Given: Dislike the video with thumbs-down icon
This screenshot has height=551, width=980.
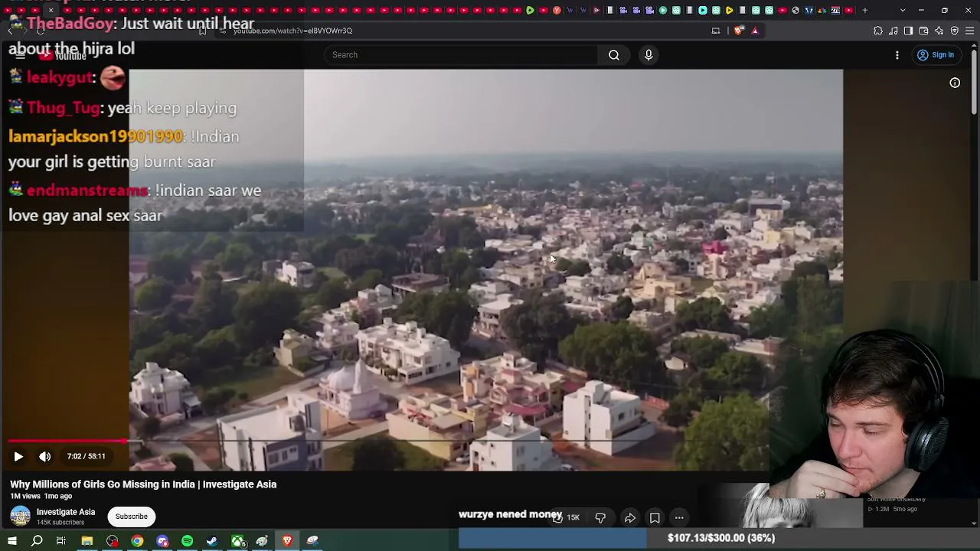Looking at the screenshot, I should click(600, 517).
